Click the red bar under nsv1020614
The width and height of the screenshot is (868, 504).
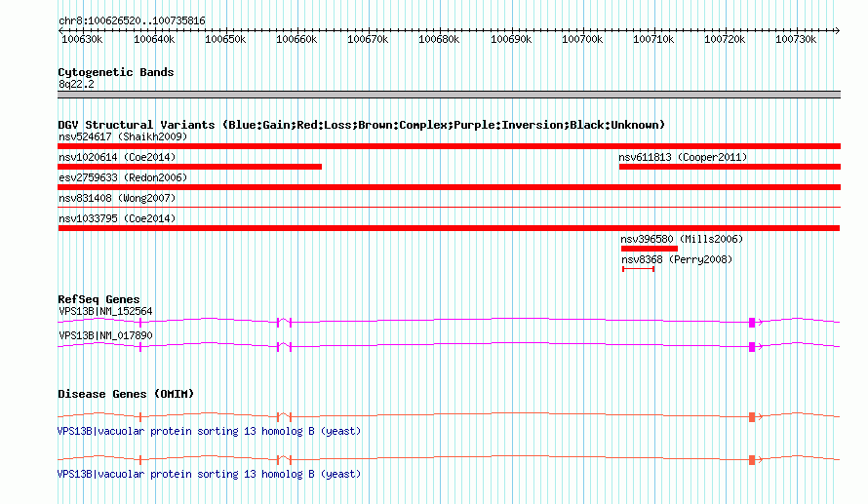[x=190, y=167]
